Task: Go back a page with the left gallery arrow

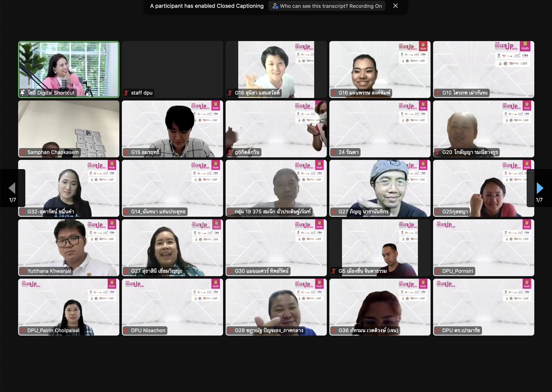Action: point(12,188)
